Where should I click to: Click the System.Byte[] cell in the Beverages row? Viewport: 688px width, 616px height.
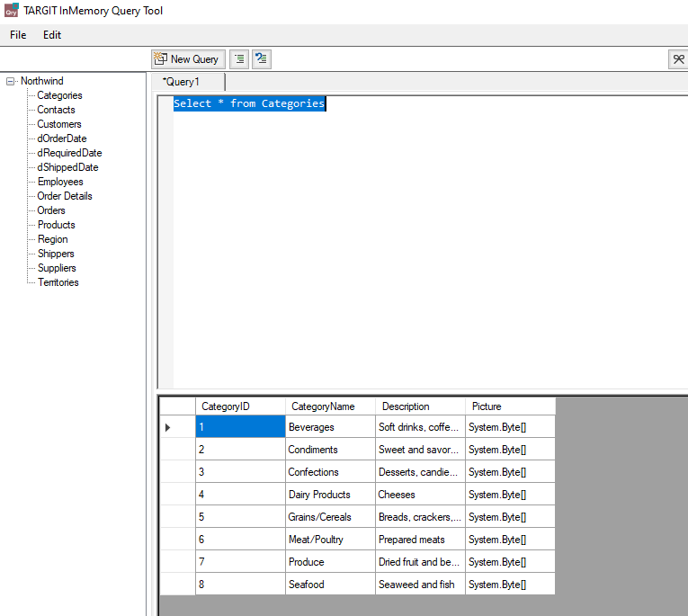(510, 427)
